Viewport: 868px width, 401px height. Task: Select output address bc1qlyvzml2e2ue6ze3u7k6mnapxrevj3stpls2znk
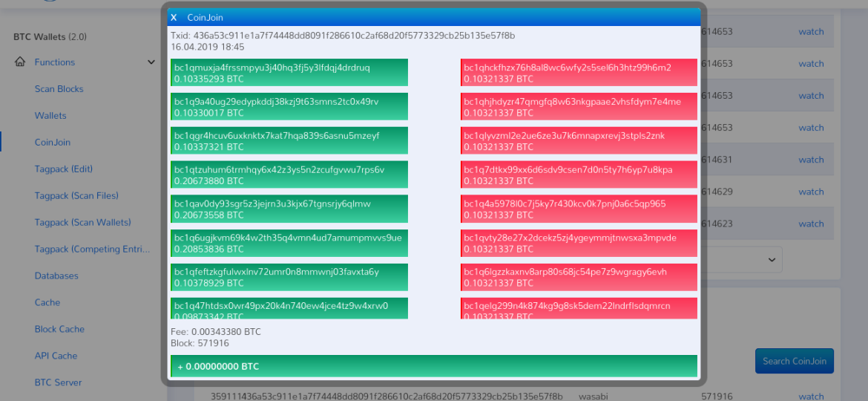click(579, 140)
